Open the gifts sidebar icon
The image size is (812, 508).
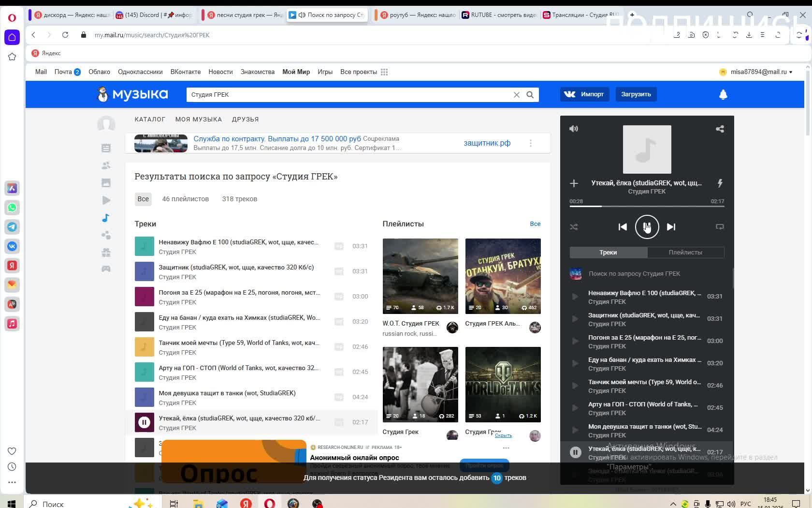point(106,253)
